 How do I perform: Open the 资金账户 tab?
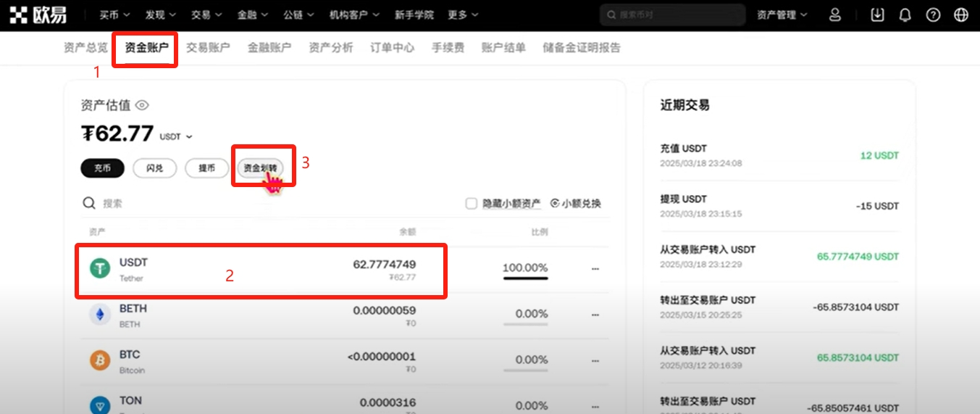point(146,48)
